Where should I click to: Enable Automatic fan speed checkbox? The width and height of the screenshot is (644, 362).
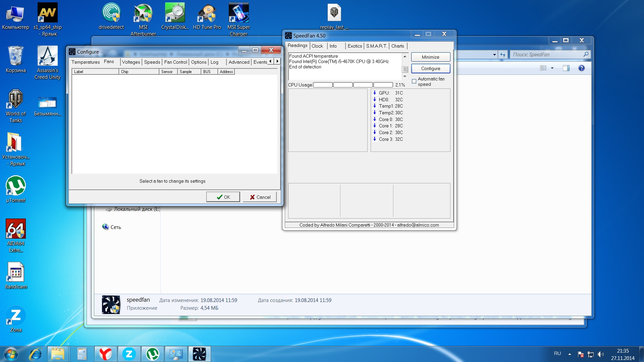tap(414, 81)
